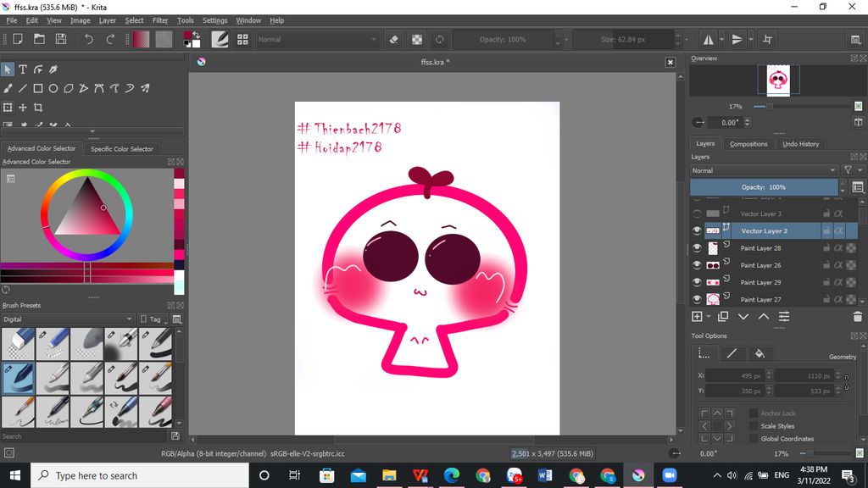868x488 pixels.
Task: Select the Crop tool
Action: point(38,108)
